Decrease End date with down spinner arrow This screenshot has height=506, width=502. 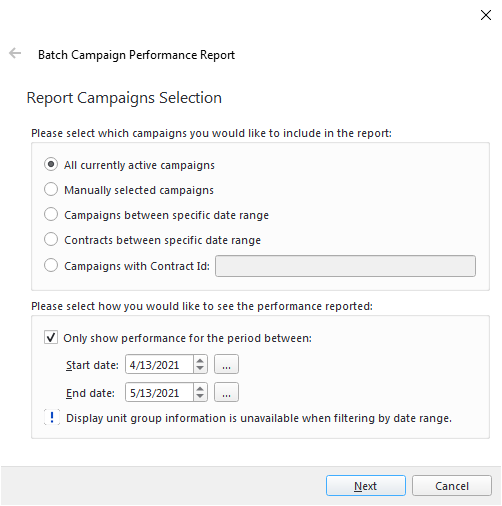coord(200,396)
